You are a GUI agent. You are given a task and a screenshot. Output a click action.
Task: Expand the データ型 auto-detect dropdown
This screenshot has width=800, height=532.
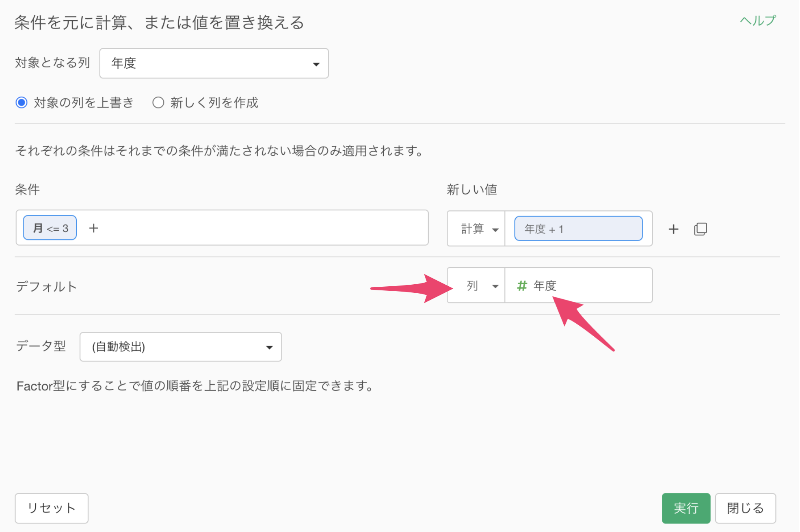pos(181,347)
